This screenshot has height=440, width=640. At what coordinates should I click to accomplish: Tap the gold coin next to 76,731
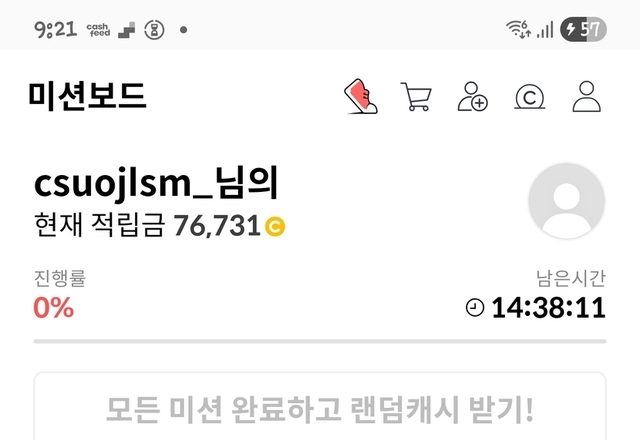point(275,226)
